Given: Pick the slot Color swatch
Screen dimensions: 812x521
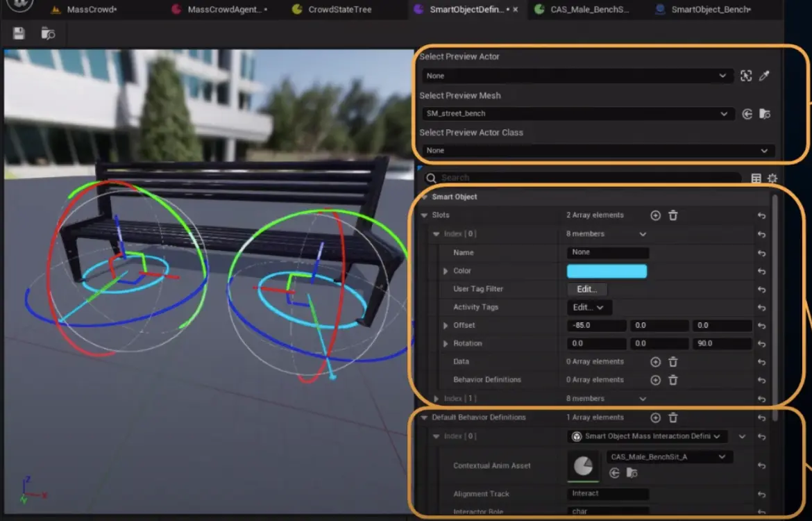Looking at the screenshot, I should coord(607,271).
